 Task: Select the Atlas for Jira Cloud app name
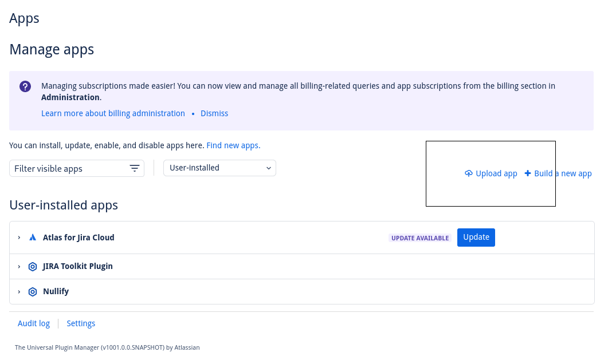pos(79,238)
